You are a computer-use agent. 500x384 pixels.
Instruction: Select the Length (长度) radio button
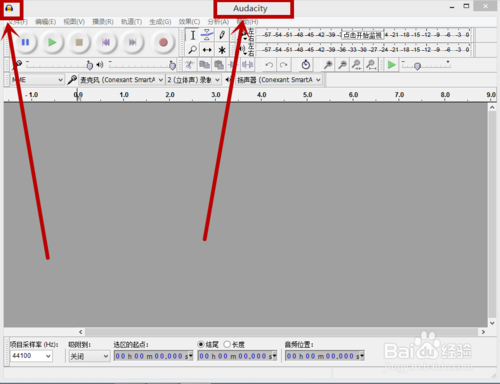coord(227,344)
